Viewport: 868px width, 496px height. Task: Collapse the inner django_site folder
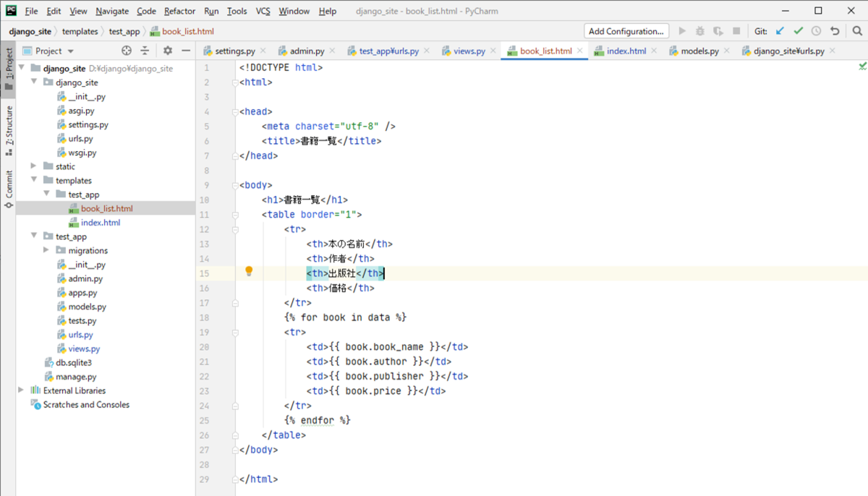click(x=34, y=82)
